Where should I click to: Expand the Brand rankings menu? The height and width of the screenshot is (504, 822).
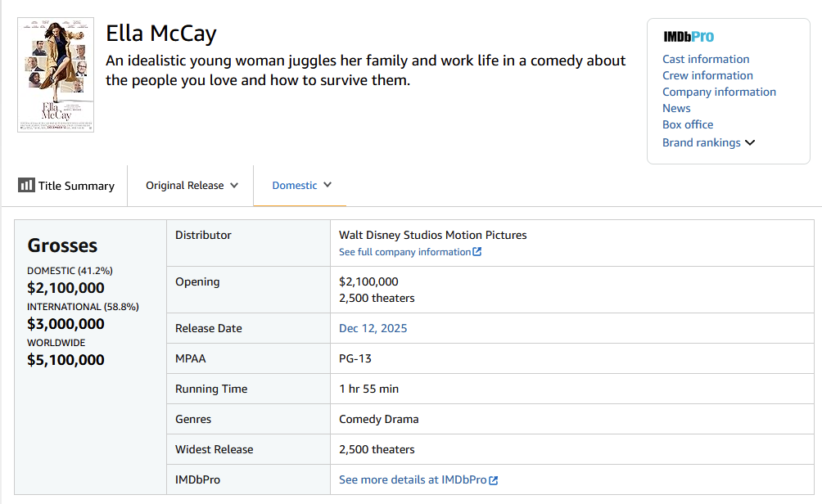coord(702,142)
